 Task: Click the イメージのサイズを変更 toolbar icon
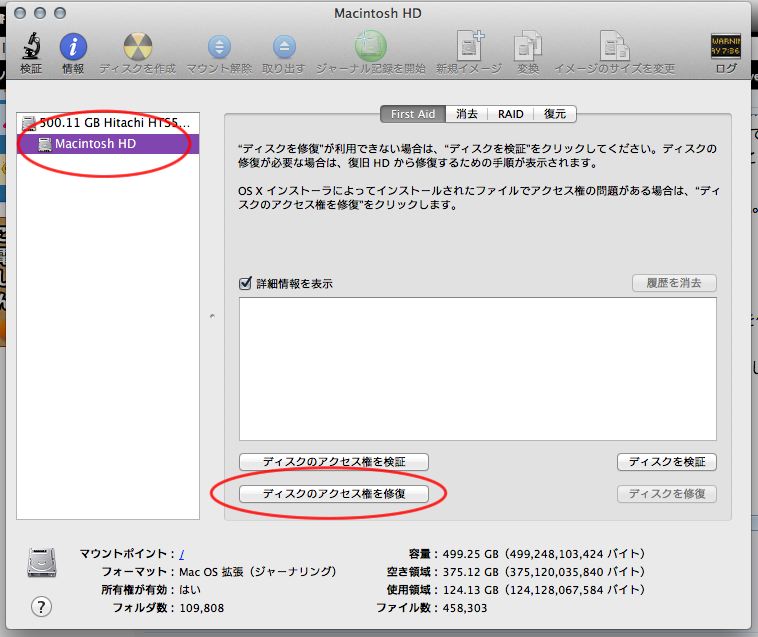click(614, 46)
